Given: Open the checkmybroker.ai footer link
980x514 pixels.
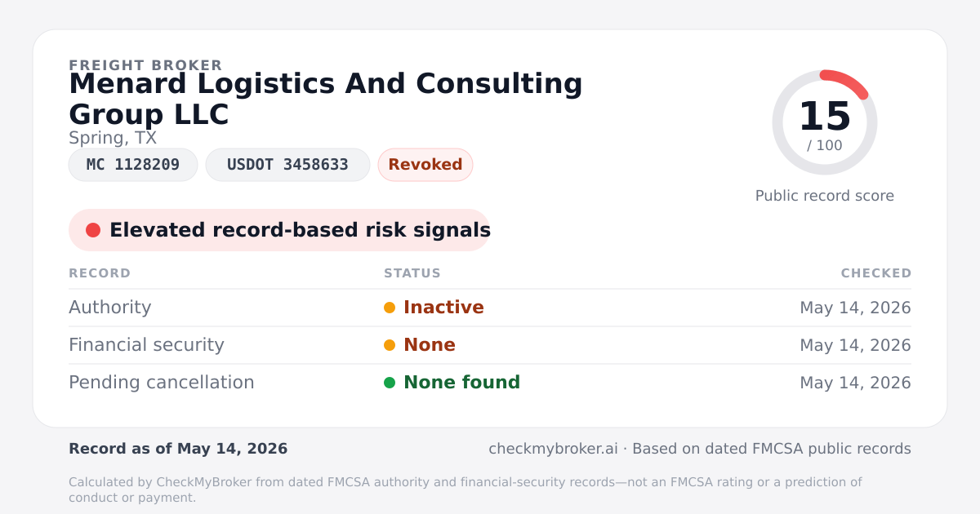Looking at the screenshot, I should coord(553,449).
